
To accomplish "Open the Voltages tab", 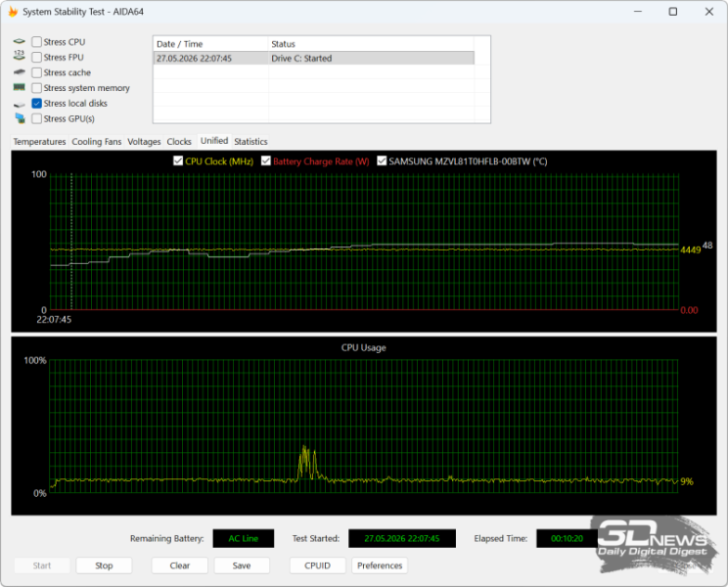I will pyautogui.click(x=144, y=142).
